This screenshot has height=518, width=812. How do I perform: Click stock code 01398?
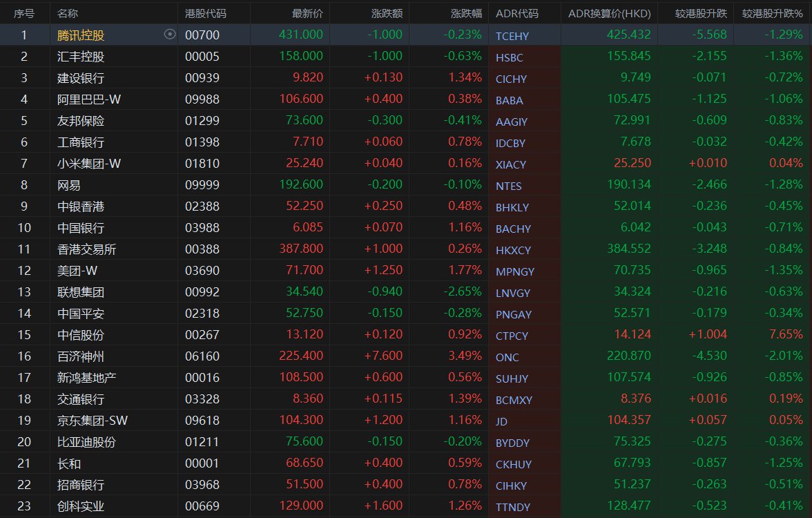point(202,142)
